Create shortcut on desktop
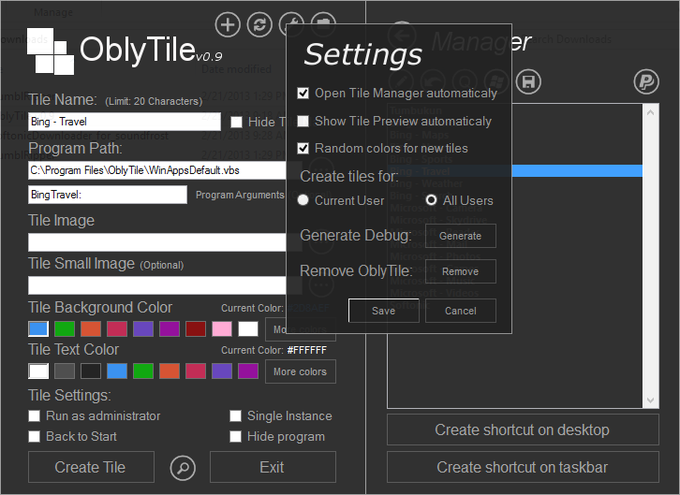 tap(523, 430)
